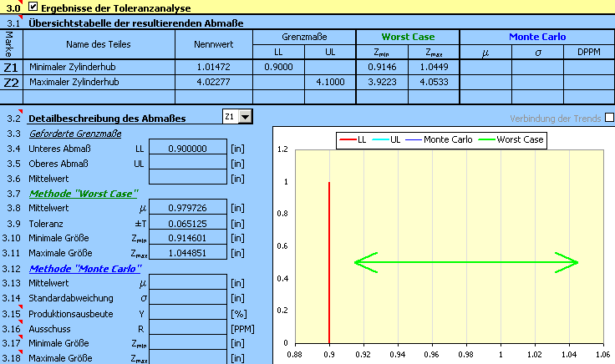615x364 pixels.
Task: Enable Verbindung der Trends checkbox
Action: [x=609, y=117]
